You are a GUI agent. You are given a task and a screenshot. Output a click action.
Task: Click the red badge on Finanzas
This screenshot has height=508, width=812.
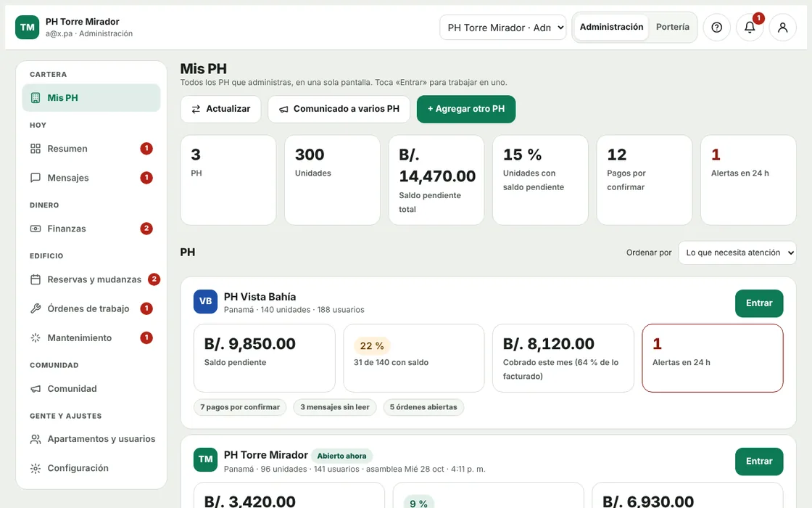(146, 229)
